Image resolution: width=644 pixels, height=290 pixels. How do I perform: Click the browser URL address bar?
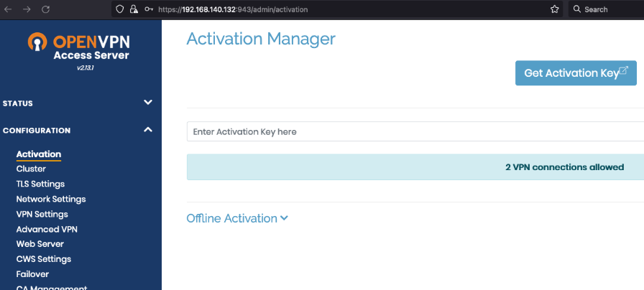[x=345, y=9]
